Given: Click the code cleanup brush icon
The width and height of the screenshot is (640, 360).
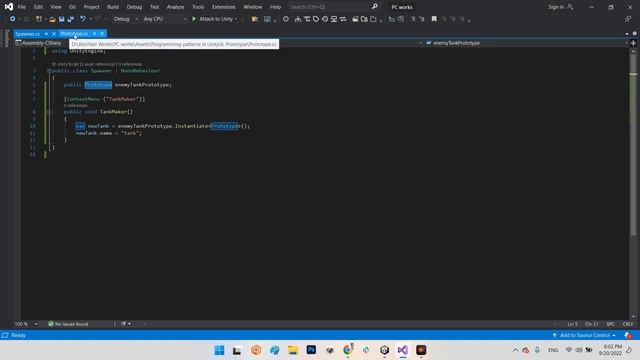Looking at the screenshot, I should click(124, 324).
